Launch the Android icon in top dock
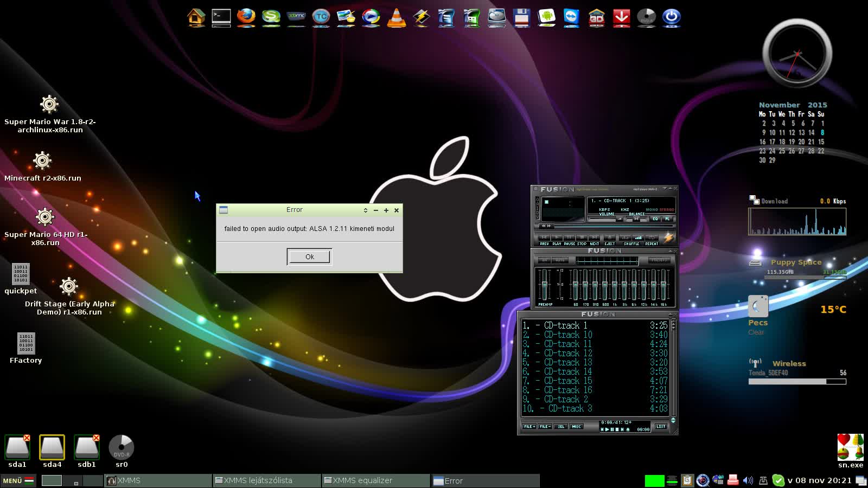The image size is (868, 488). point(547,17)
